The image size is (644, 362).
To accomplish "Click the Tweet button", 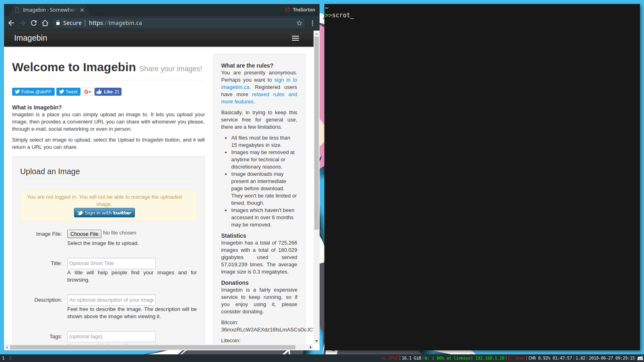I will [x=68, y=92].
